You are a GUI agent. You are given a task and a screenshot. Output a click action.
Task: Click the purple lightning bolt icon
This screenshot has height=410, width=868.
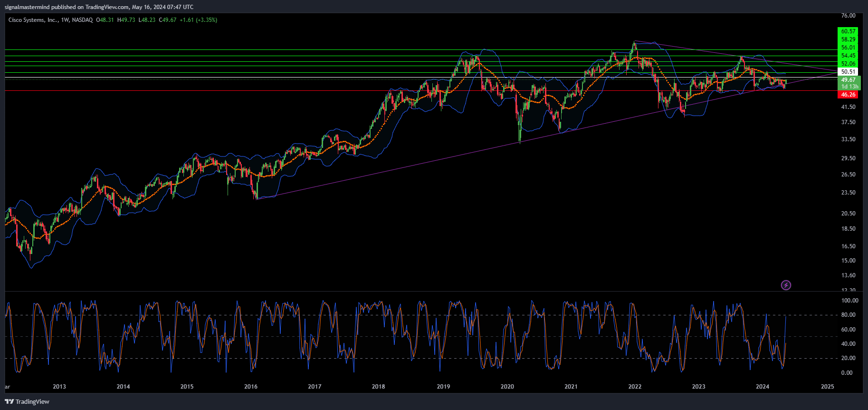tap(786, 285)
